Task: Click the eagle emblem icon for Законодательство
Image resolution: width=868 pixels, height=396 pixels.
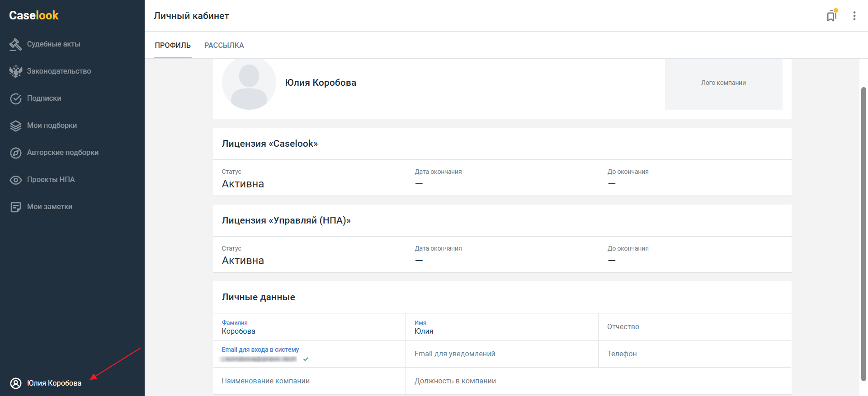Action: coord(15,71)
